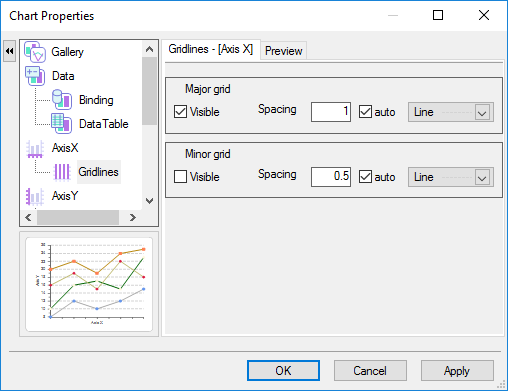Screen dimensions: 508x391
Task: Uncheck Major grid Visible checkbox
Action: (x=180, y=112)
